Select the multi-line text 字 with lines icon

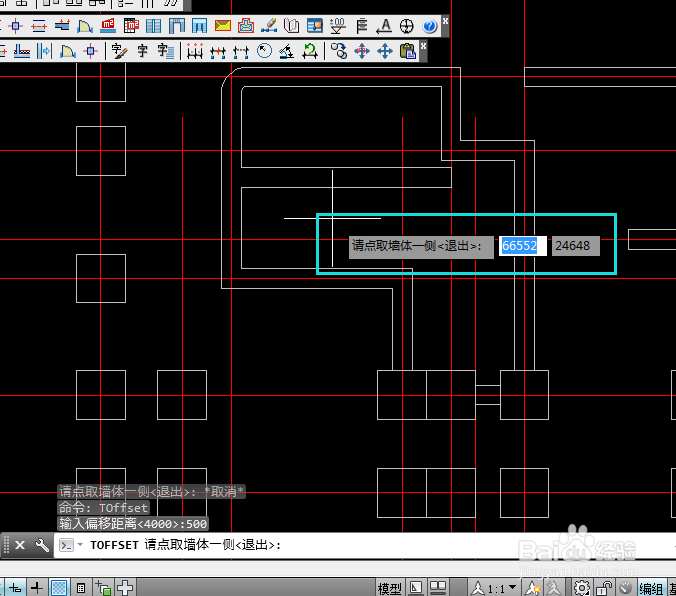click(166, 51)
